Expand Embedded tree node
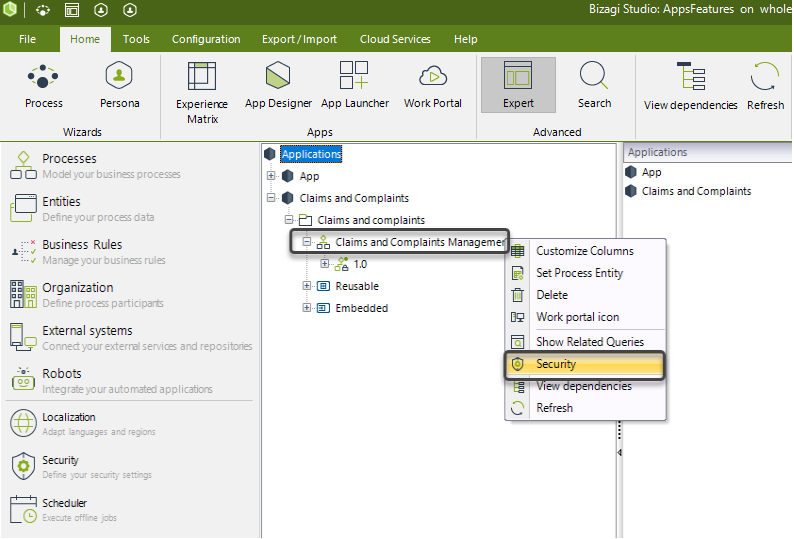Viewport: 794px width, 539px height. (x=306, y=307)
